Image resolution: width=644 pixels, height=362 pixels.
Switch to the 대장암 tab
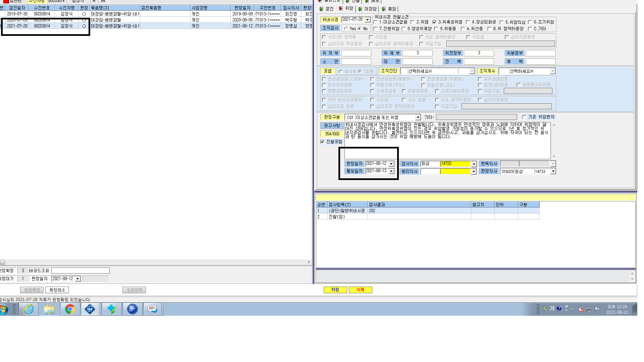coord(368,9)
